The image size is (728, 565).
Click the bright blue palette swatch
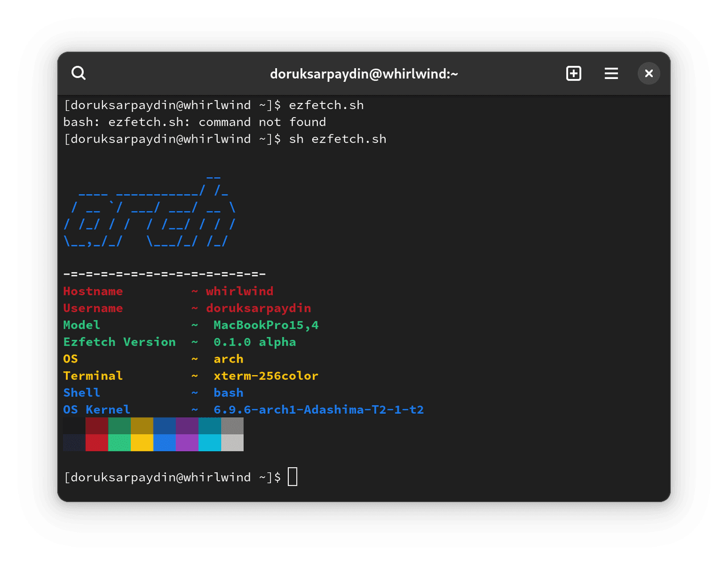165,443
